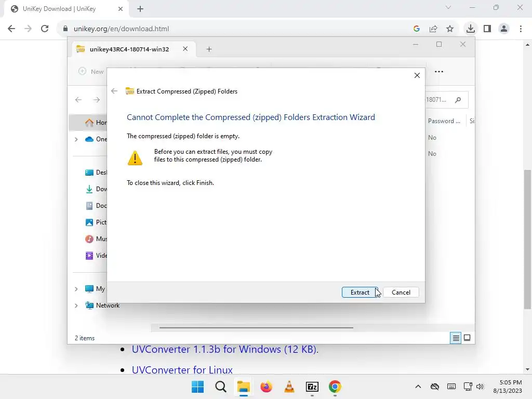
Task: Open a new Chrome tab
Action: pos(140,9)
